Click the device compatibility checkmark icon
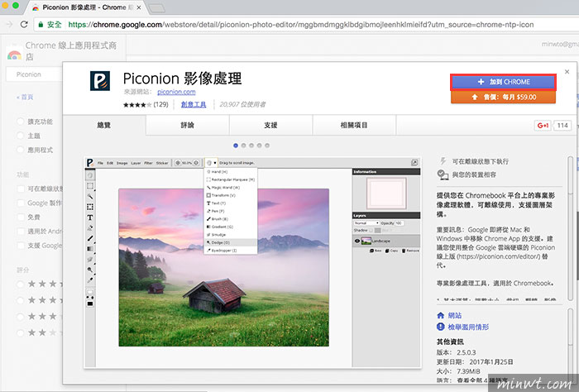 coord(443,174)
